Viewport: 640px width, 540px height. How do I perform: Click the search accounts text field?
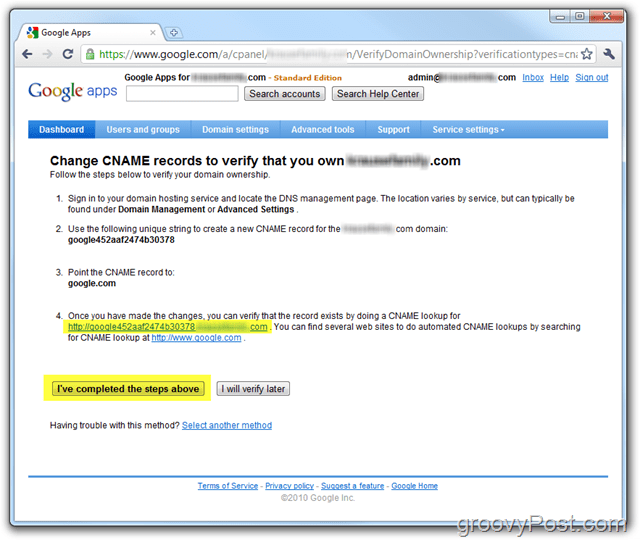pyautogui.click(x=182, y=94)
